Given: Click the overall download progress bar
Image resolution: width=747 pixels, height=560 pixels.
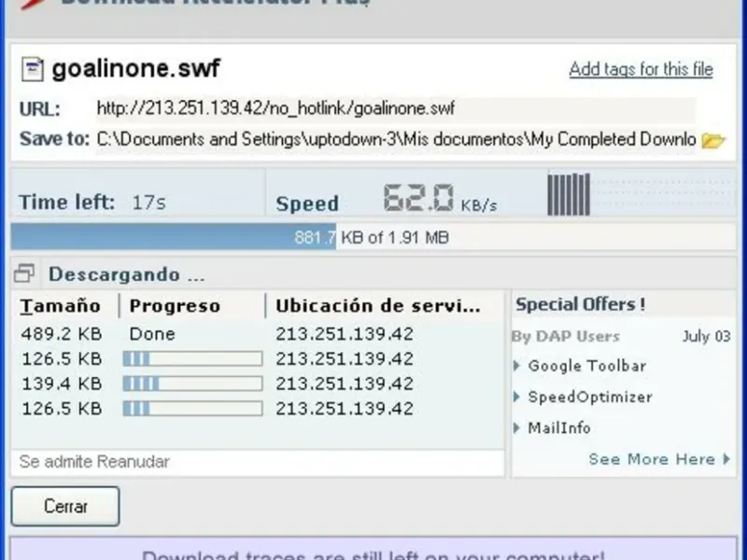Looking at the screenshot, I should click(x=372, y=237).
